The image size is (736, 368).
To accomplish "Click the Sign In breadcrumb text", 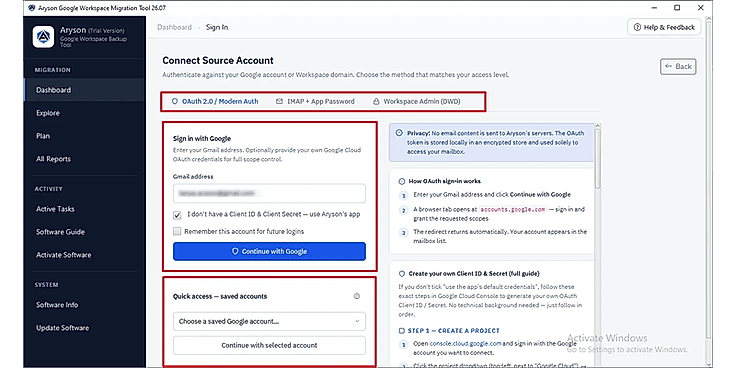I will pos(217,27).
